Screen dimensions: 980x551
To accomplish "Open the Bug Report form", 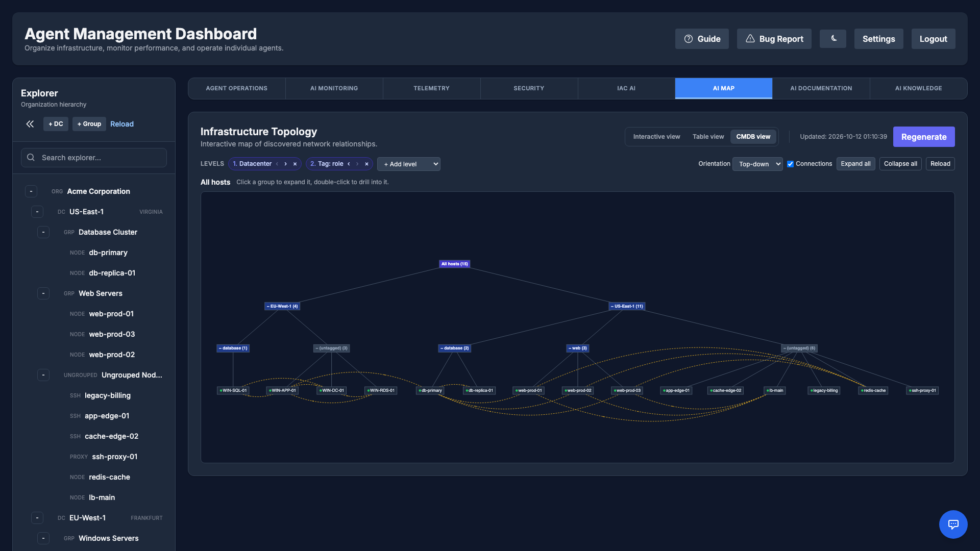I will [774, 39].
